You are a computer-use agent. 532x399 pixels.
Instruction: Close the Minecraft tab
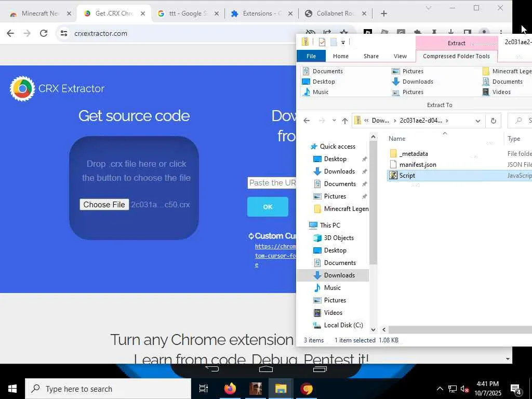(69, 14)
